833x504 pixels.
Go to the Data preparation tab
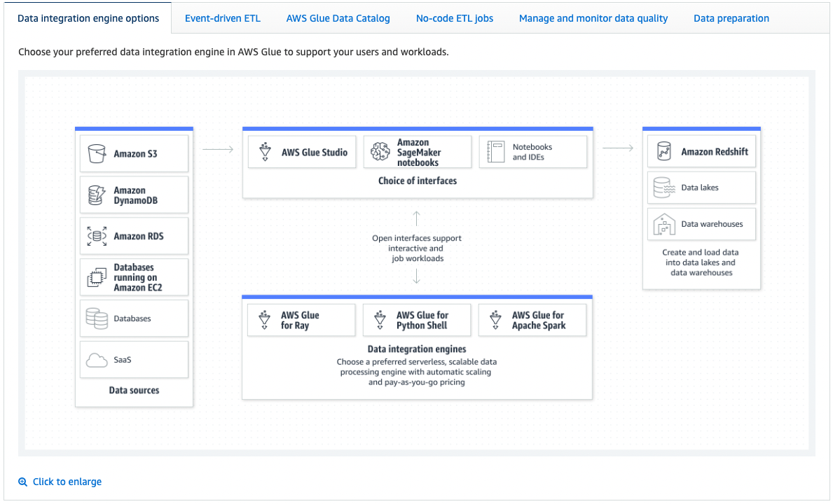pos(731,19)
